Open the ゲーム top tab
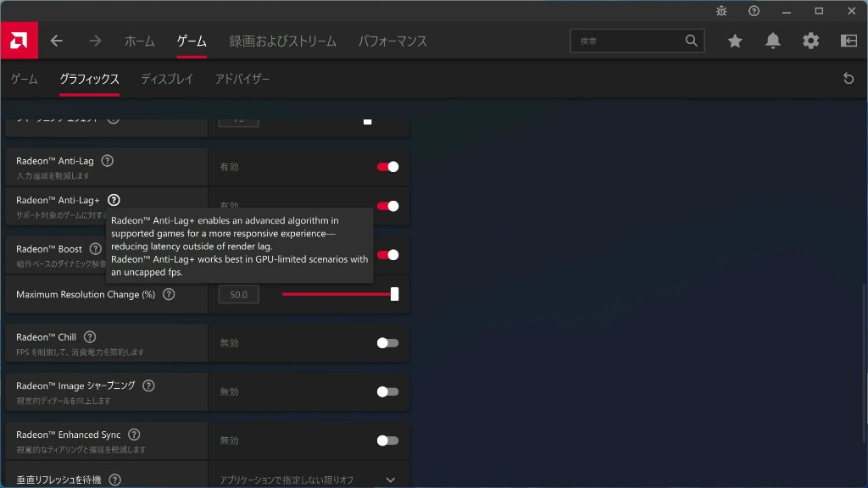Viewport: 868px width, 488px height. 192,41
